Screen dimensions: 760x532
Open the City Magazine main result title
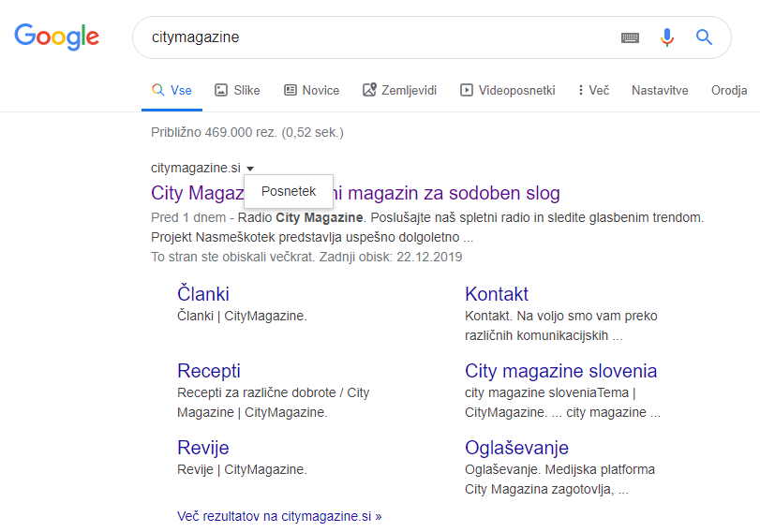point(355,193)
